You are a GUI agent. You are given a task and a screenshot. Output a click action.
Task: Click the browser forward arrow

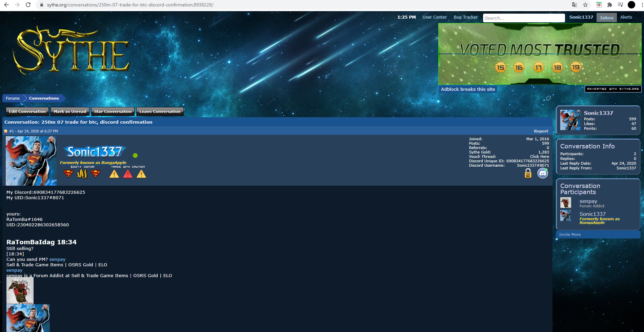(x=17, y=5)
